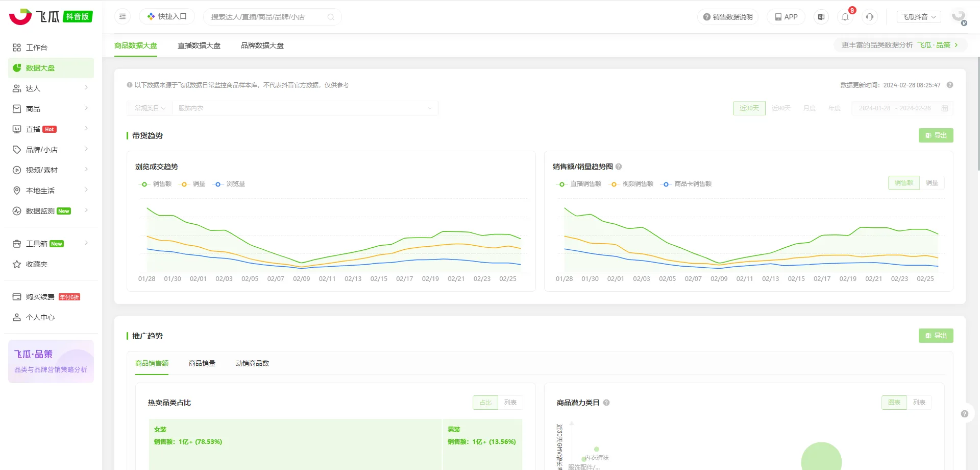The image size is (980, 470).
Task: Open 购买续费 in the sidebar
Action: click(x=51, y=297)
